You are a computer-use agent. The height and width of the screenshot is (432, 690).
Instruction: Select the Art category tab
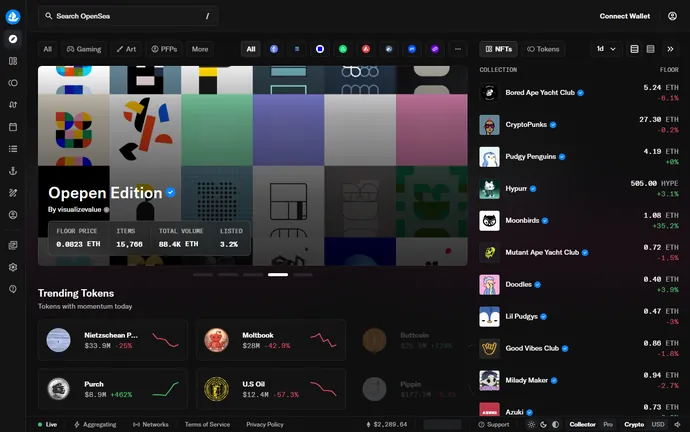(x=126, y=49)
